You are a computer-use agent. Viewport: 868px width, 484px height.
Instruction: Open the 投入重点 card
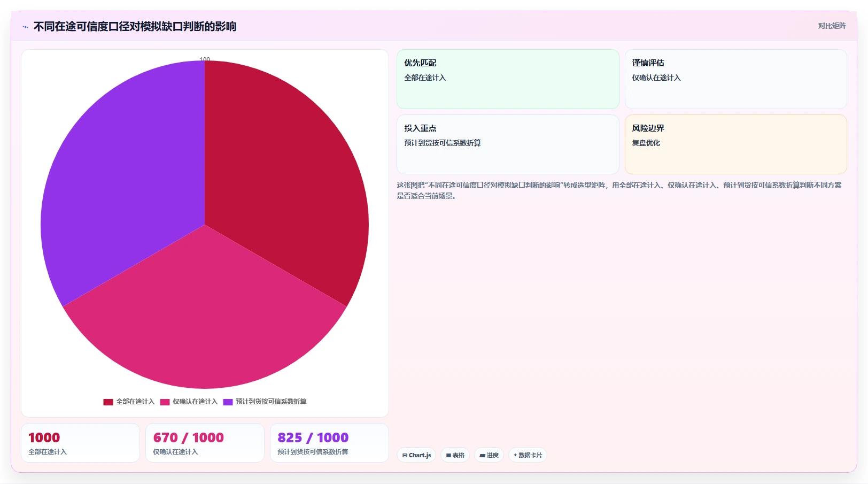tap(508, 144)
